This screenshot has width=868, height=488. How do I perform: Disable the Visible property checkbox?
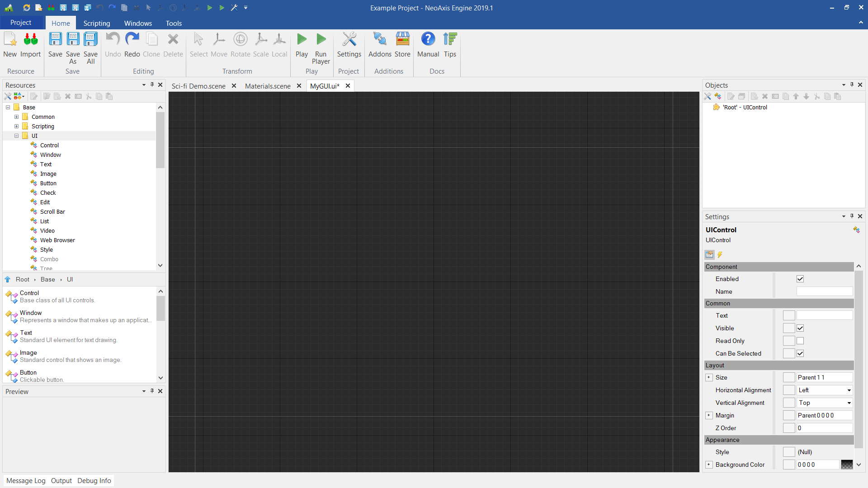pos(800,328)
